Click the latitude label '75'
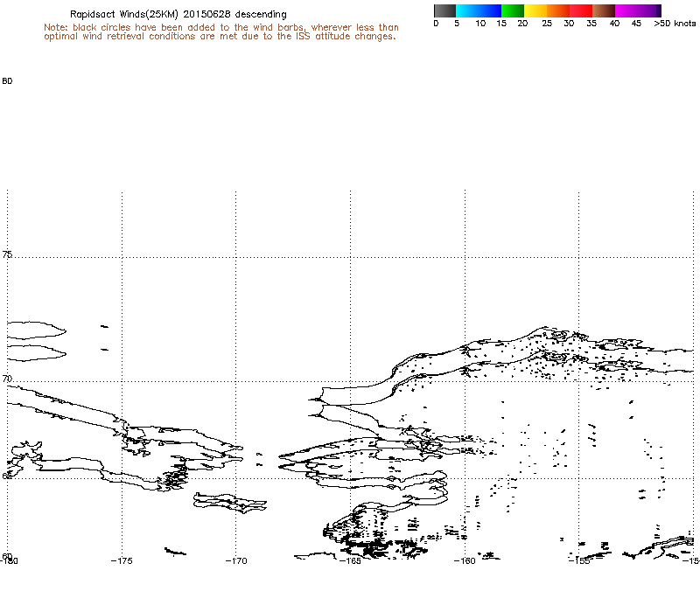The width and height of the screenshot is (700, 612). pyautogui.click(x=7, y=254)
